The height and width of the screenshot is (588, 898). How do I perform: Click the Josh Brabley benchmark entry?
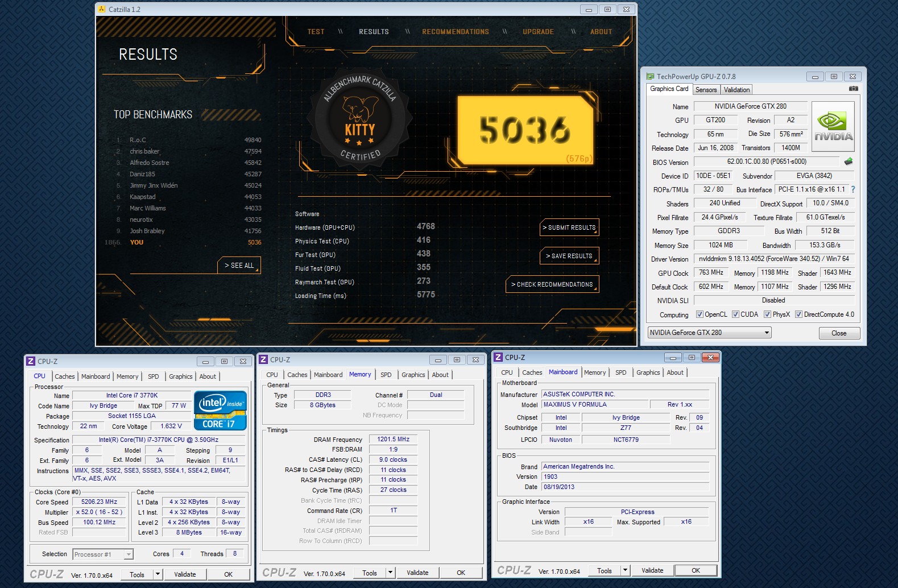pos(188,231)
